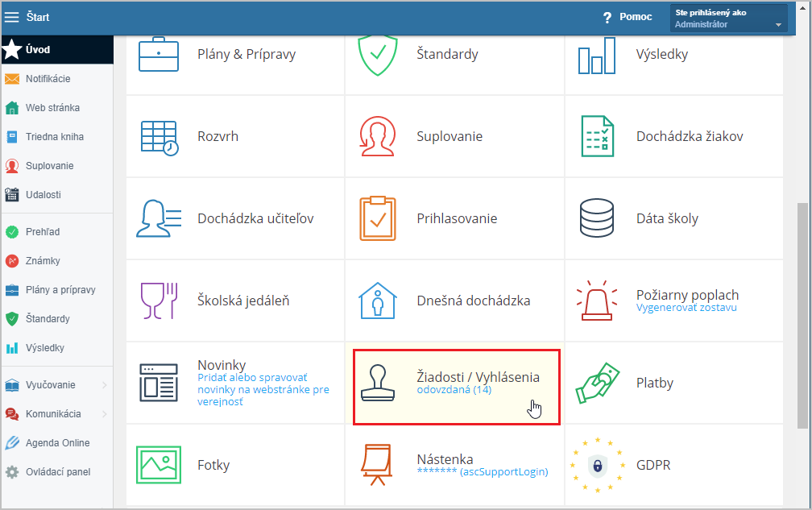Expand the Vyučovanie submenu chevron

[104, 384]
